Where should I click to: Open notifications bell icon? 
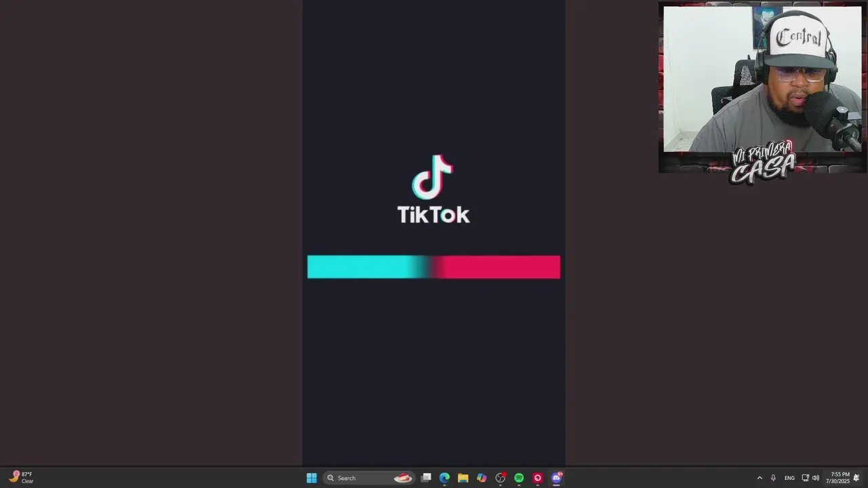tap(856, 478)
